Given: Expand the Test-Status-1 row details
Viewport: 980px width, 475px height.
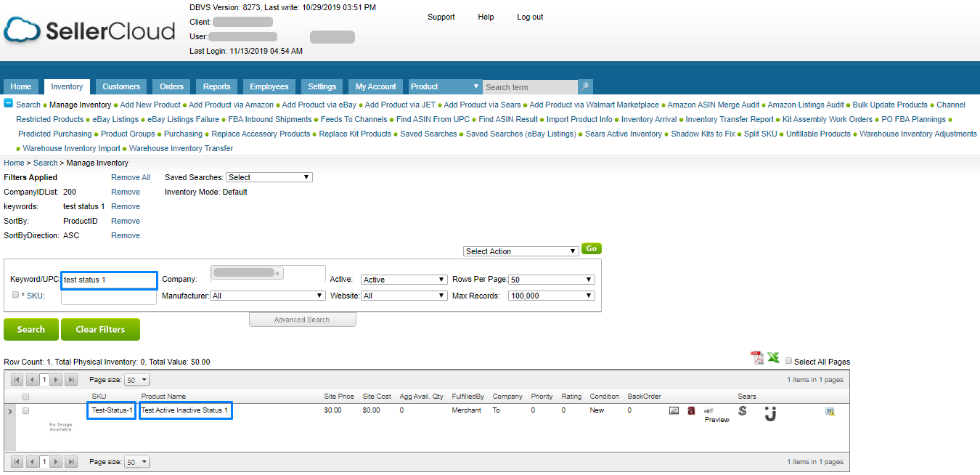Looking at the screenshot, I should [9, 411].
